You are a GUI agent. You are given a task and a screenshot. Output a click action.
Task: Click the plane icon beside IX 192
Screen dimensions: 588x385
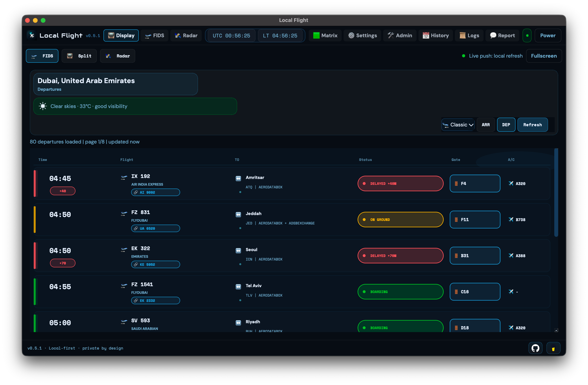click(124, 177)
